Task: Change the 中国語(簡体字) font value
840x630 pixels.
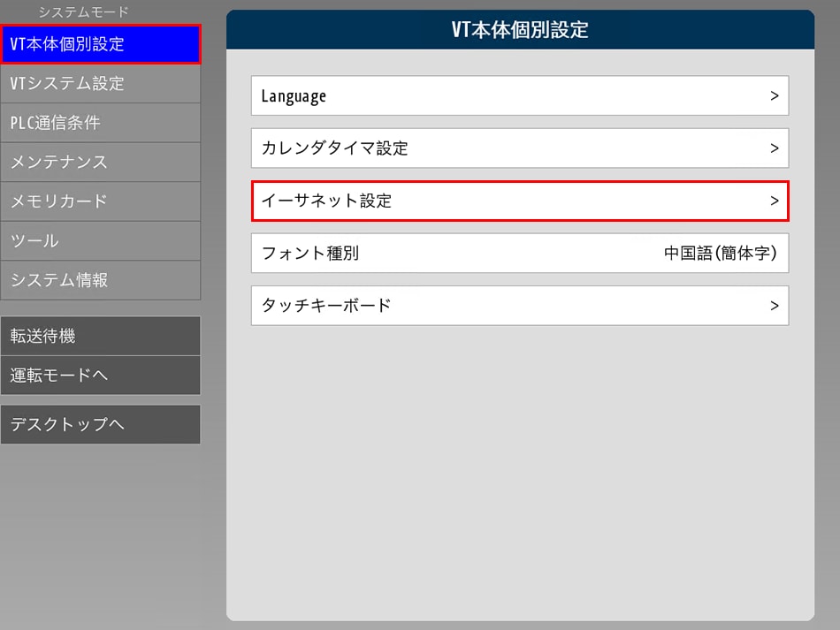Action: point(720,254)
